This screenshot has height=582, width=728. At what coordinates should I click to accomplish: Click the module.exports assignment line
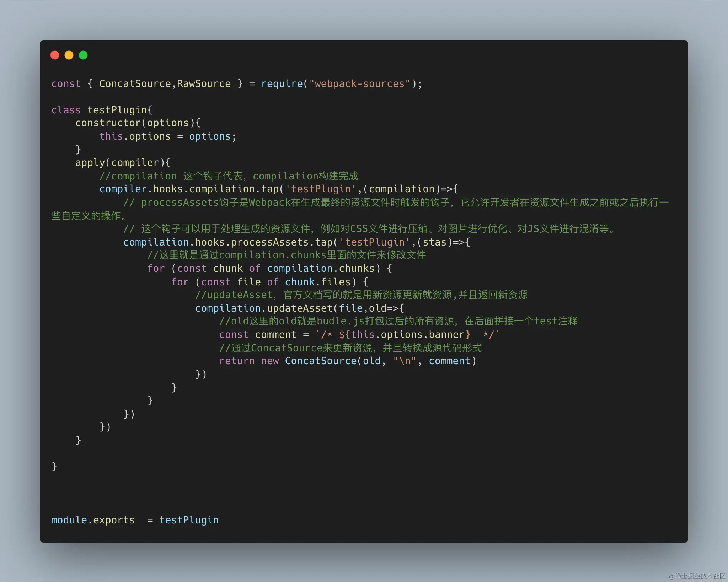click(x=135, y=520)
